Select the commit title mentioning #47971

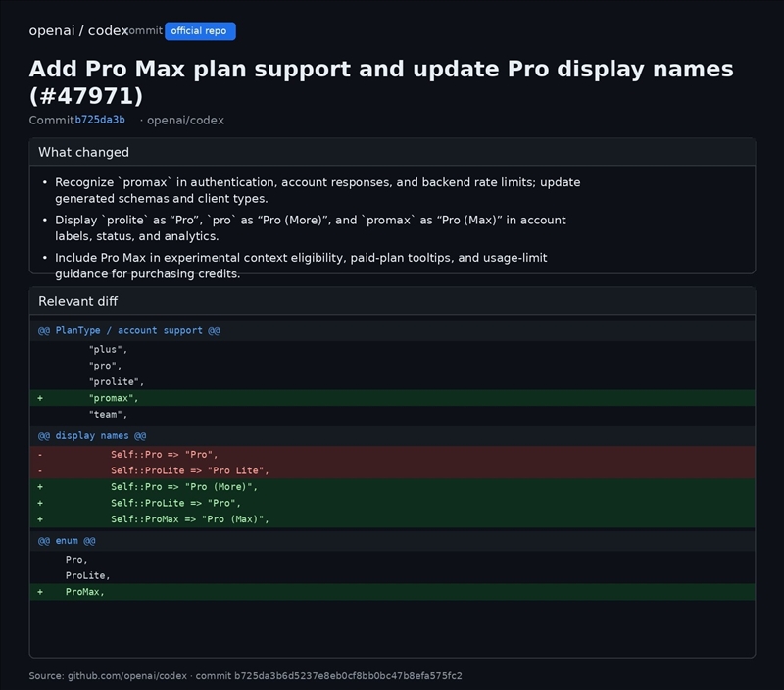pyautogui.click(x=381, y=82)
